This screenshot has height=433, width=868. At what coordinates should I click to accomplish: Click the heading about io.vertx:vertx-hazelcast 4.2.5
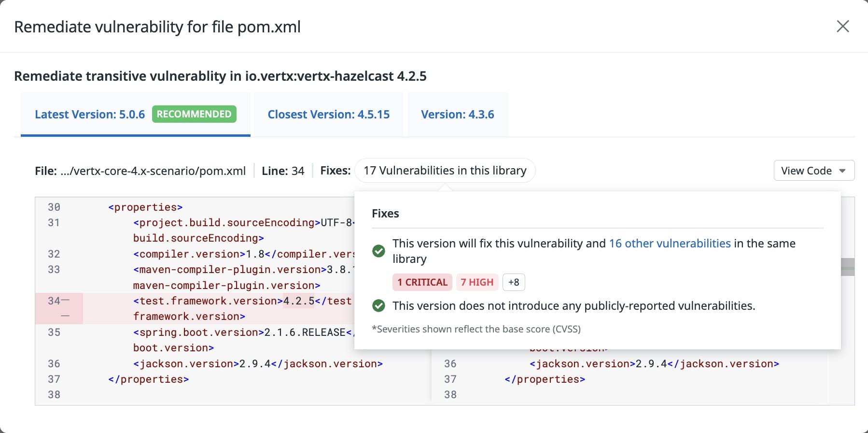click(x=220, y=76)
